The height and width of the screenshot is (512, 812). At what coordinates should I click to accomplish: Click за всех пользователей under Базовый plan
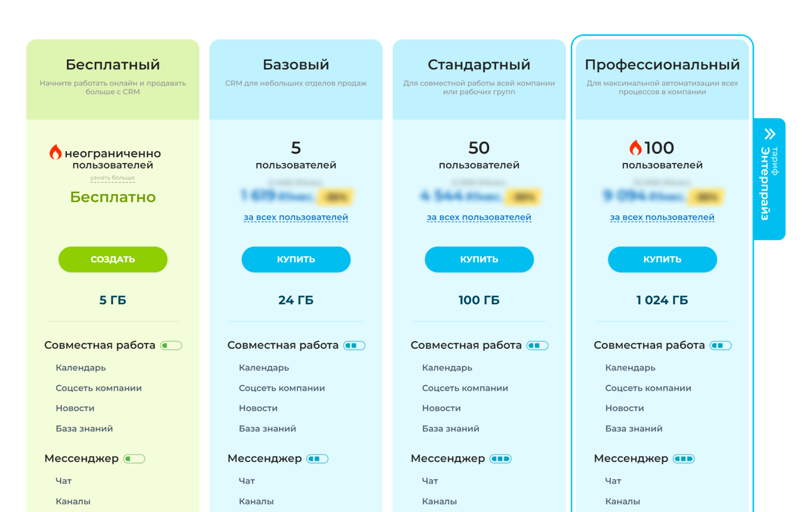[296, 217]
